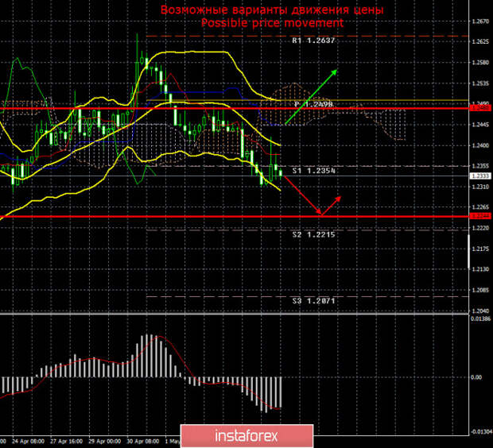The width and height of the screenshot is (493, 448).
Task: Click the 1.2265 price axis value
Action: point(481,207)
